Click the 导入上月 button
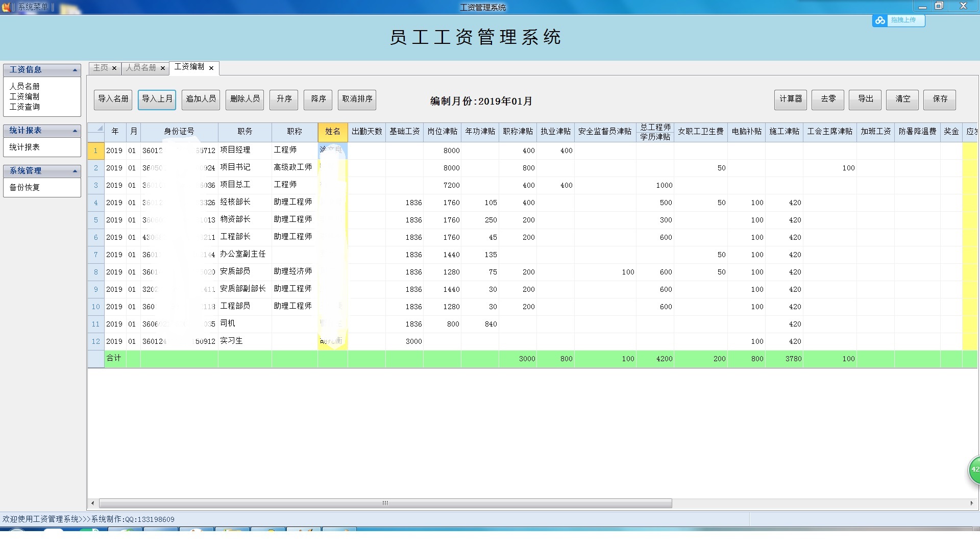 (x=157, y=99)
